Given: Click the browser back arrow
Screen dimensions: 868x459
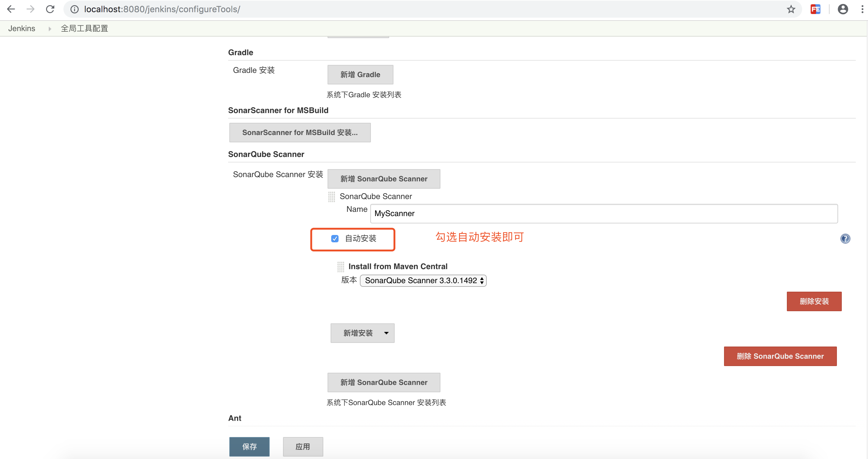Looking at the screenshot, I should coord(11,9).
